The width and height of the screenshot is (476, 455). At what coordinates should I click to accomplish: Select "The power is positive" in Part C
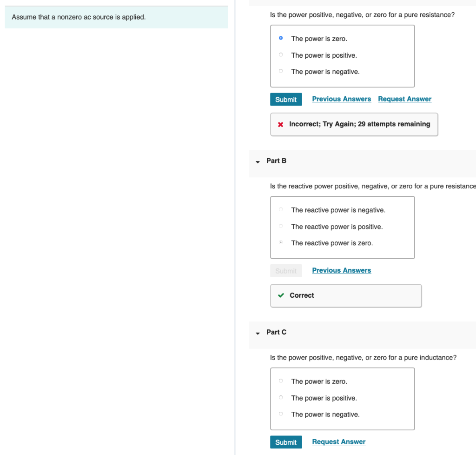click(x=281, y=397)
